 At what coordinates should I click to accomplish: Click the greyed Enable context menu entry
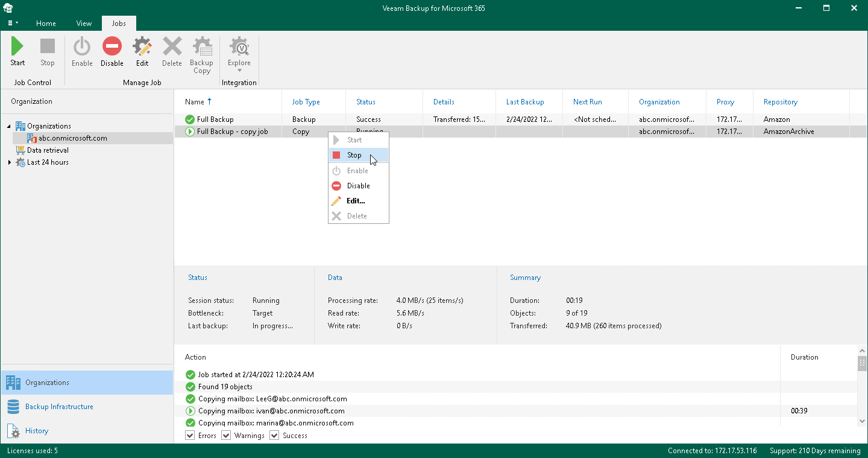pos(359,171)
